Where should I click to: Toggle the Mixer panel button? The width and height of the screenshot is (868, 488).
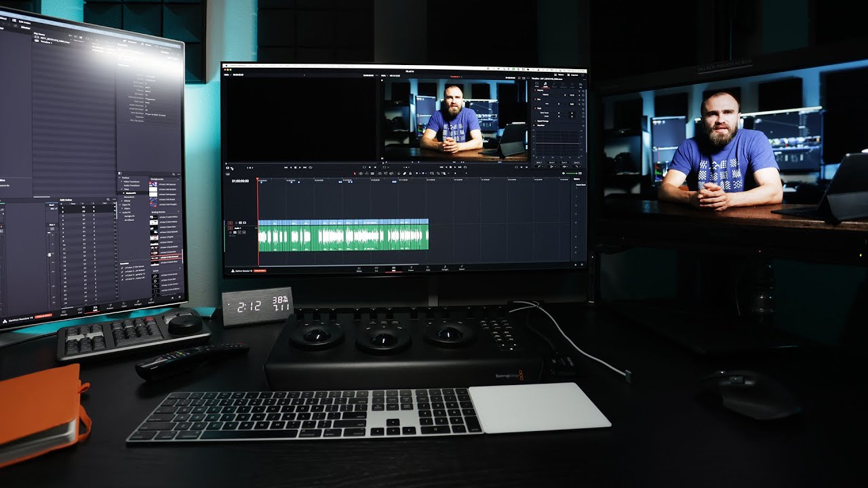tap(559, 75)
